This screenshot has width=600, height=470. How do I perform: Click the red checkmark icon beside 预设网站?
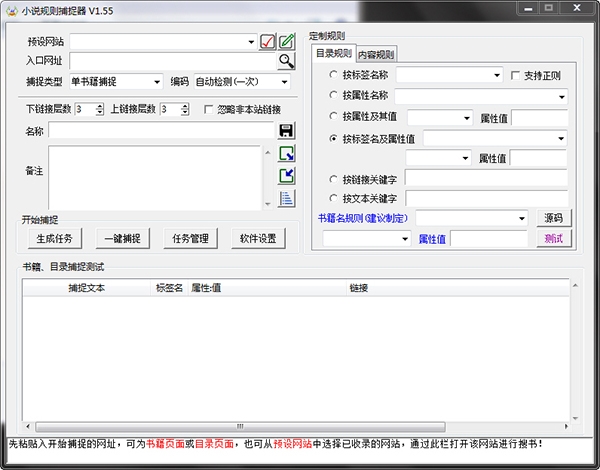267,42
